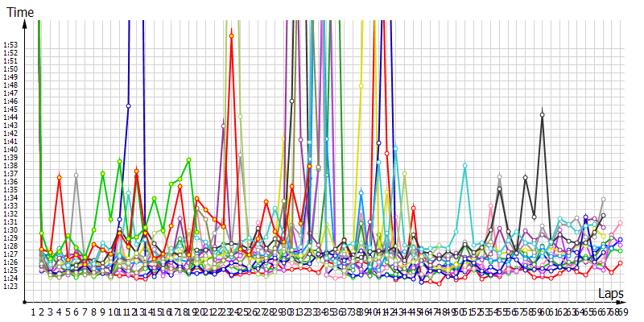Click the 1:52 time axis label
This screenshot has width=644, height=322.
[10, 53]
